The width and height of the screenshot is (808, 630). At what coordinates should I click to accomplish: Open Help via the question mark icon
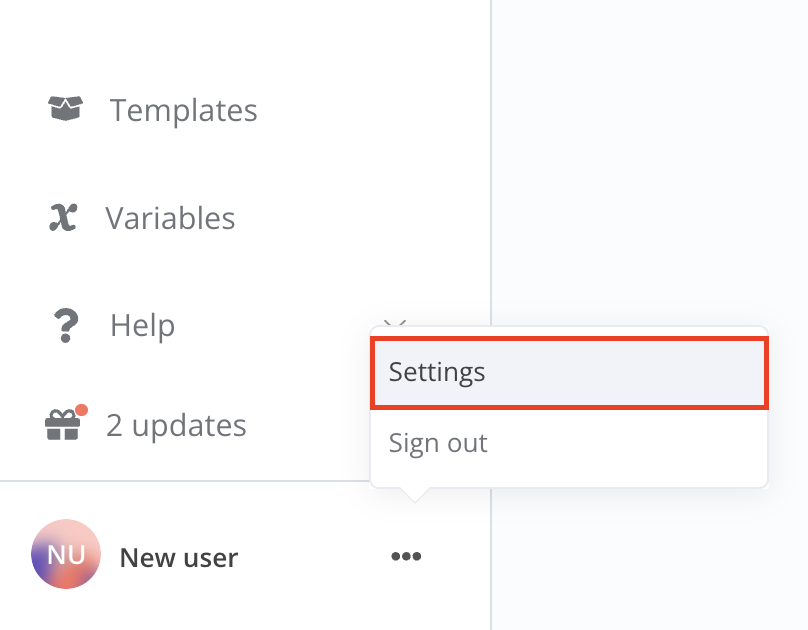pyautogui.click(x=63, y=325)
